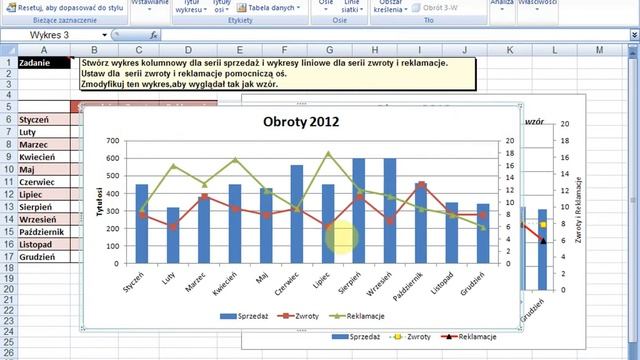Screen dimensions: 640x360
Task: Select the Październik cell in column A
Action: click(44, 232)
